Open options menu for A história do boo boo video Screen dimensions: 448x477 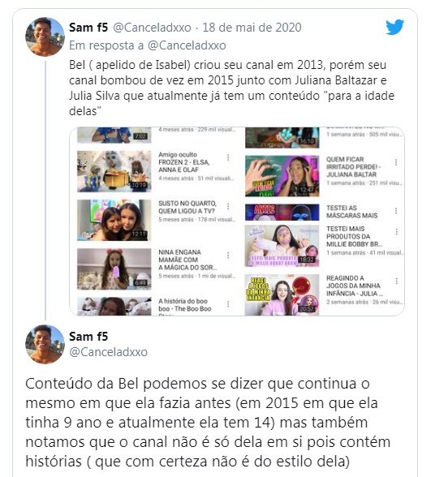coord(228,304)
